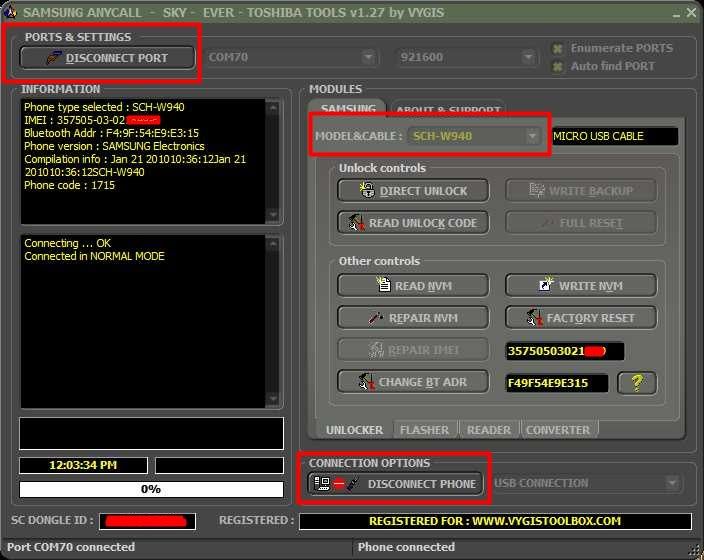Click the app icon in title bar

tap(9, 12)
